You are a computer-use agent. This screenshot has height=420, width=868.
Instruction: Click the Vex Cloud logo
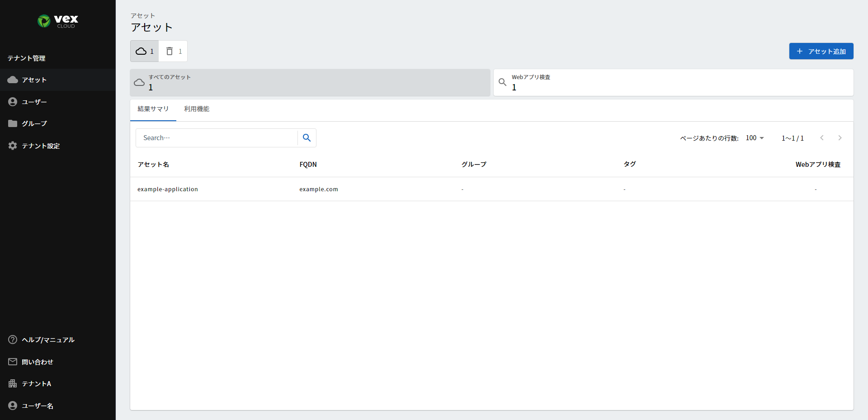[x=58, y=21]
